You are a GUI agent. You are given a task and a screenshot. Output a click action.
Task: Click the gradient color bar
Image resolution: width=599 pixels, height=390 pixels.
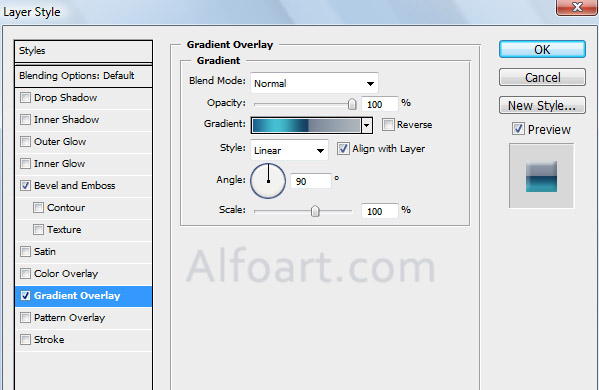tap(306, 125)
